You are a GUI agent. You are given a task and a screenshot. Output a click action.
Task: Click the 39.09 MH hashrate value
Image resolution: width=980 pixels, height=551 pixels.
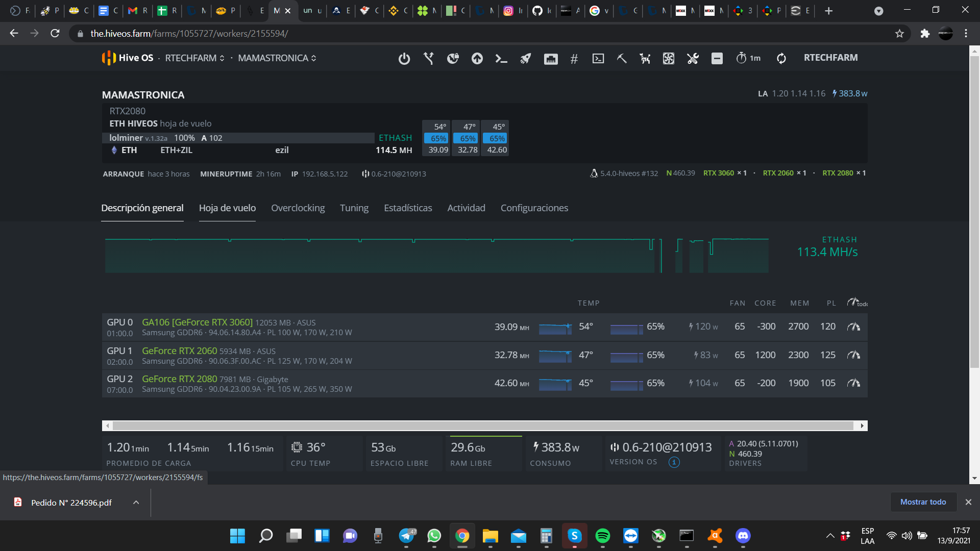click(511, 327)
